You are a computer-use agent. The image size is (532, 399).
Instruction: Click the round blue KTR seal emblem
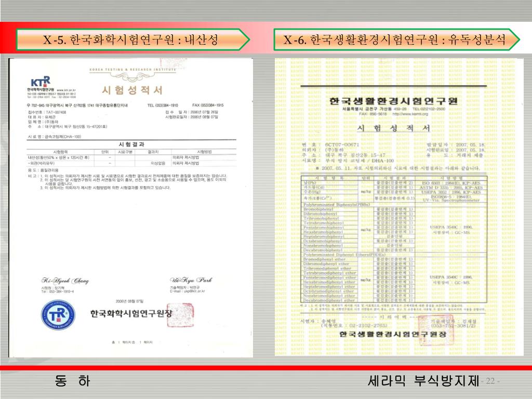[58, 315]
